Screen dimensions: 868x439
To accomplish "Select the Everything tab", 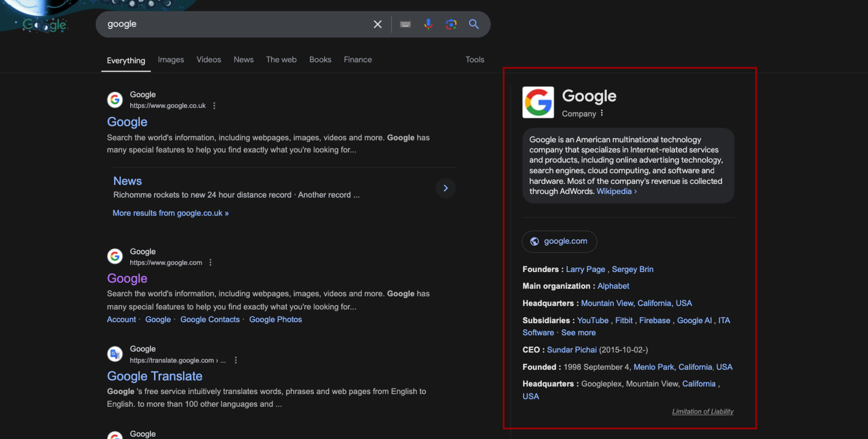I will [x=126, y=61].
